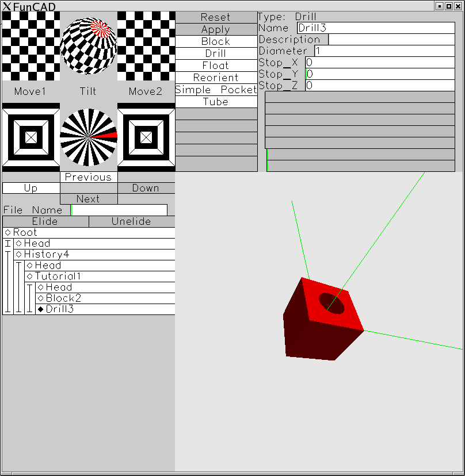
Task: Close the FunCAD window
Action: coord(458,6)
